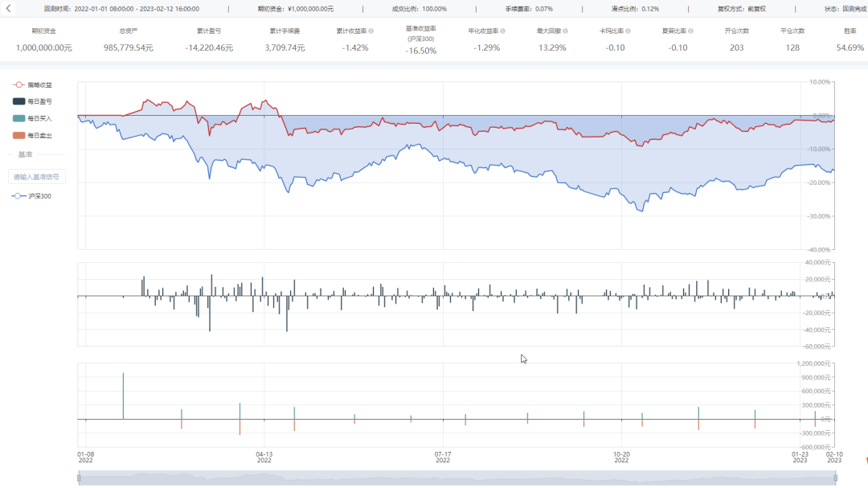Click the 沪深300 blue line marker icon

tap(18, 196)
